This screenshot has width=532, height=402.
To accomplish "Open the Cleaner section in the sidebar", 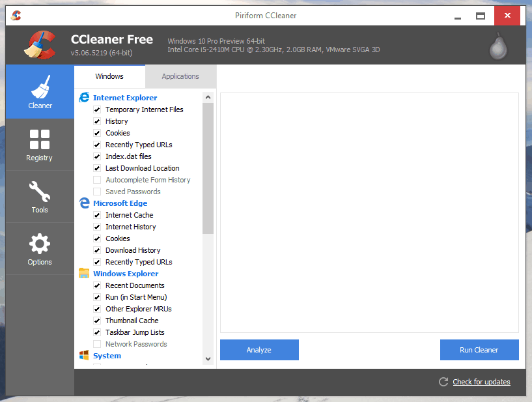I will [40, 92].
